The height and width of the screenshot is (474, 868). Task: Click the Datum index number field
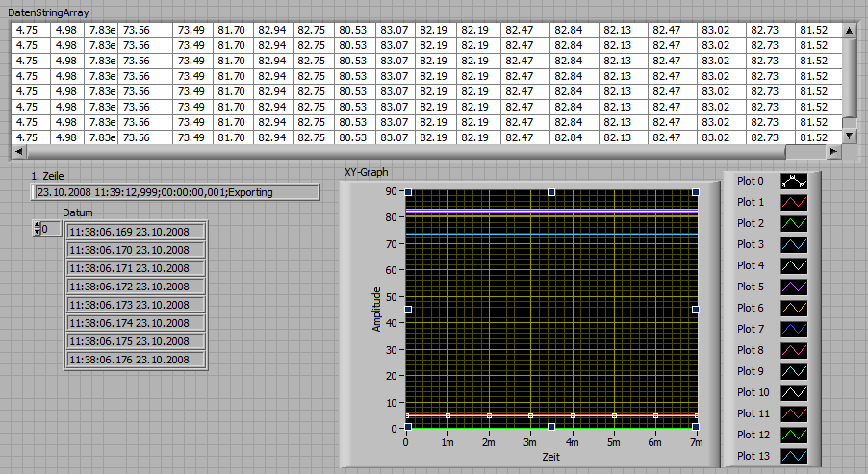click(52, 230)
